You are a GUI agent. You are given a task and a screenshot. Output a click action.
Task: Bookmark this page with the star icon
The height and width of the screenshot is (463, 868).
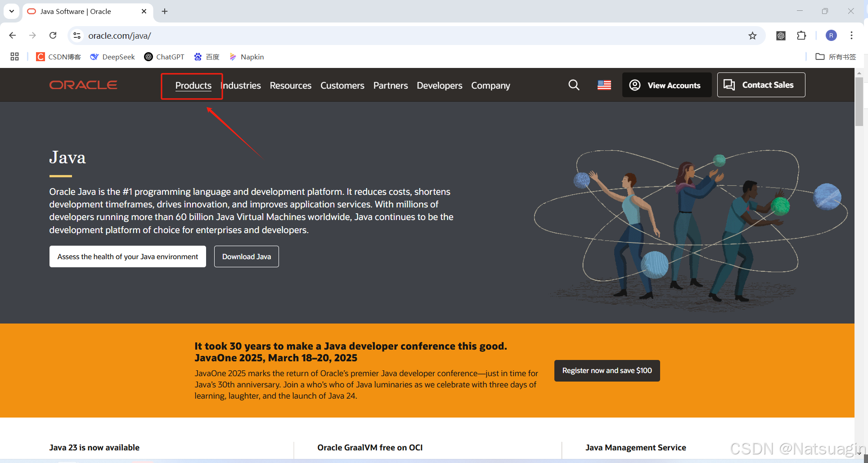pos(752,36)
